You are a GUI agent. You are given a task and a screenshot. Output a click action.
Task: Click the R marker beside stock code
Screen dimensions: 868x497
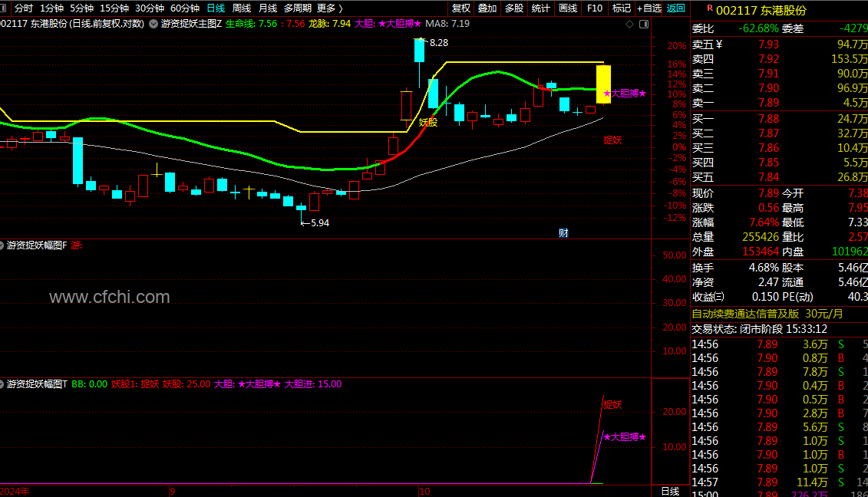click(x=710, y=8)
